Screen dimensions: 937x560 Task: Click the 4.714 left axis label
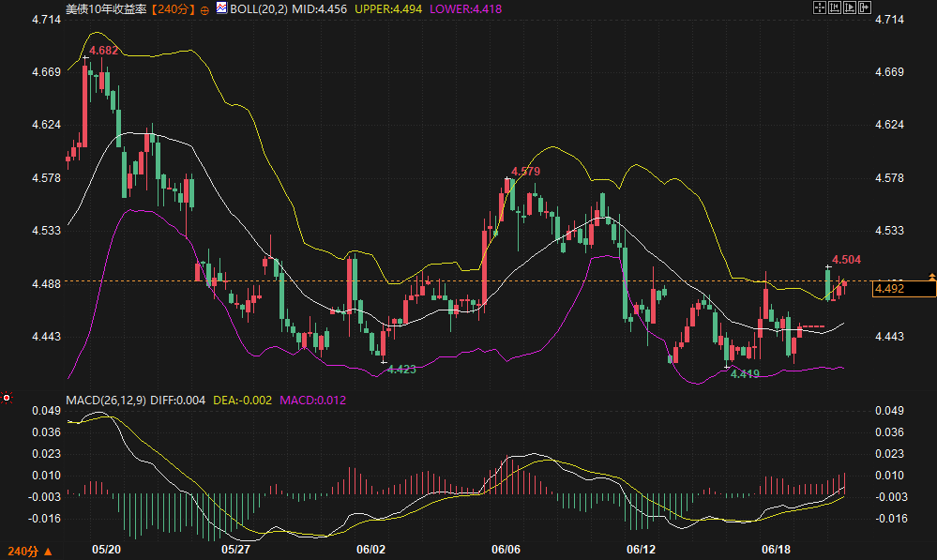coord(46,20)
